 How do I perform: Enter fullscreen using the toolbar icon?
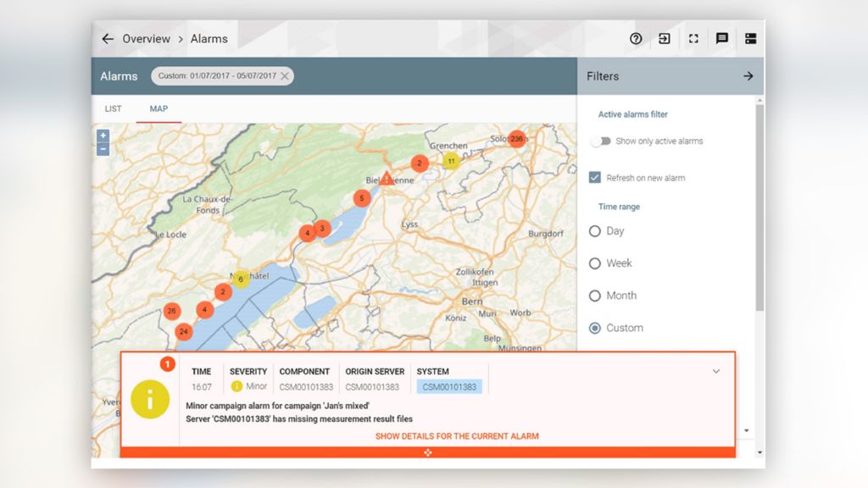coord(693,38)
